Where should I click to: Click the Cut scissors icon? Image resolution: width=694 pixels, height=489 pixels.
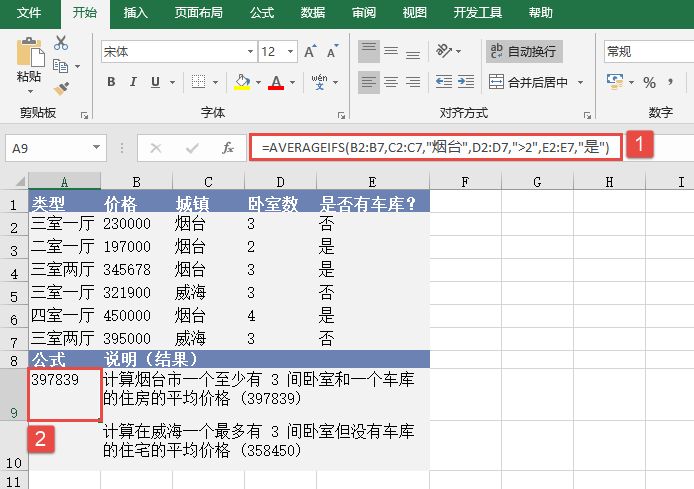click(61, 43)
